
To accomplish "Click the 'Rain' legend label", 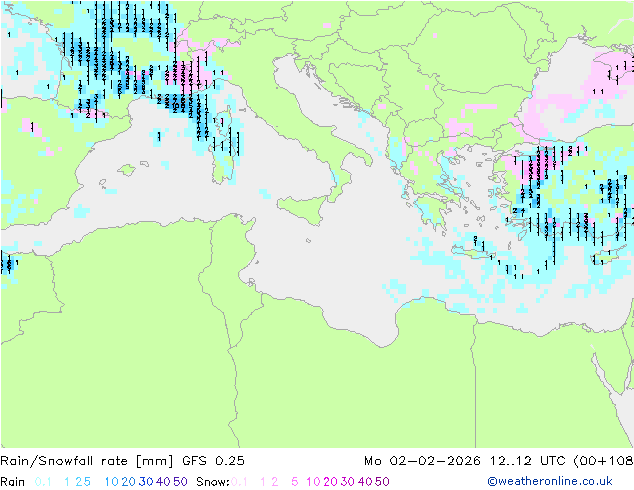I will click(13, 482).
